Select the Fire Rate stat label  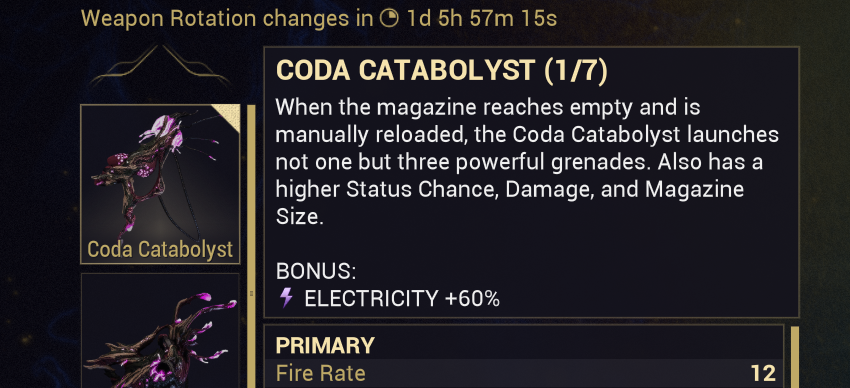click(320, 373)
